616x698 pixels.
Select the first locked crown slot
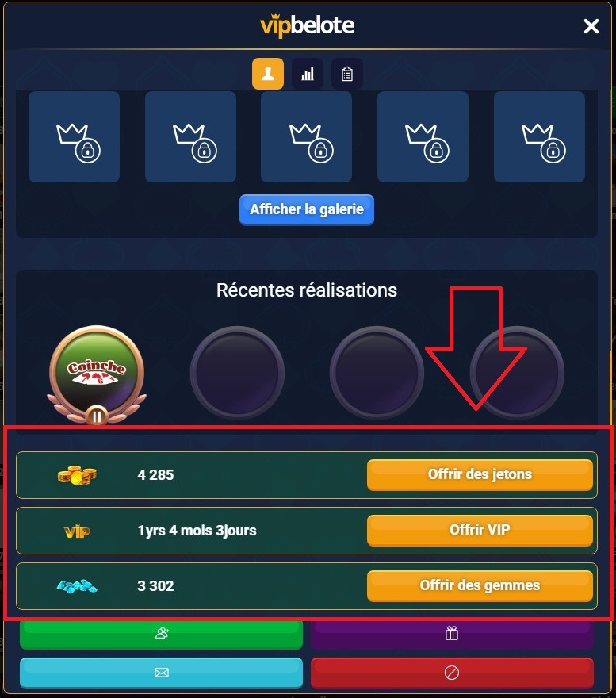[x=74, y=136]
